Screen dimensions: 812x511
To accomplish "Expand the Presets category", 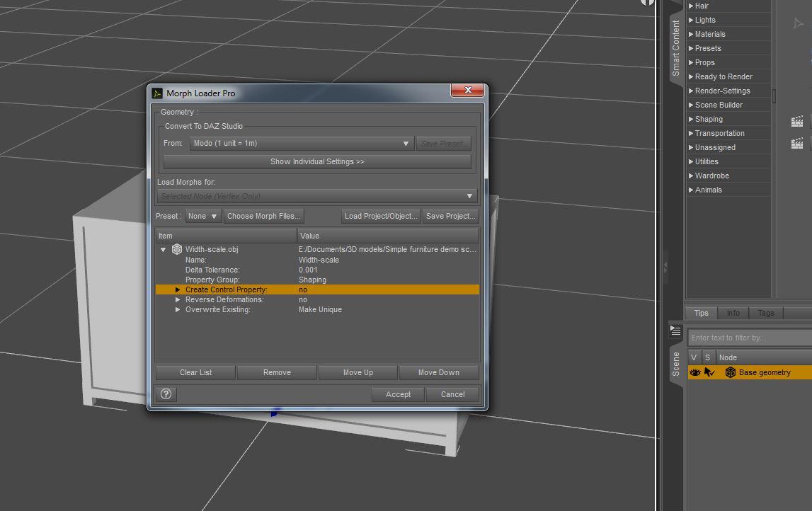I will click(x=691, y=48).
